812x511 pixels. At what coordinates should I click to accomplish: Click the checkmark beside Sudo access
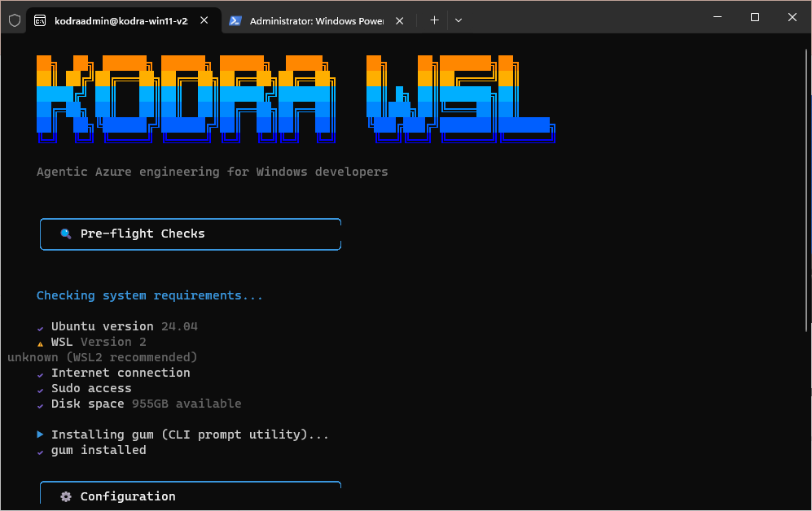(40, 388)
